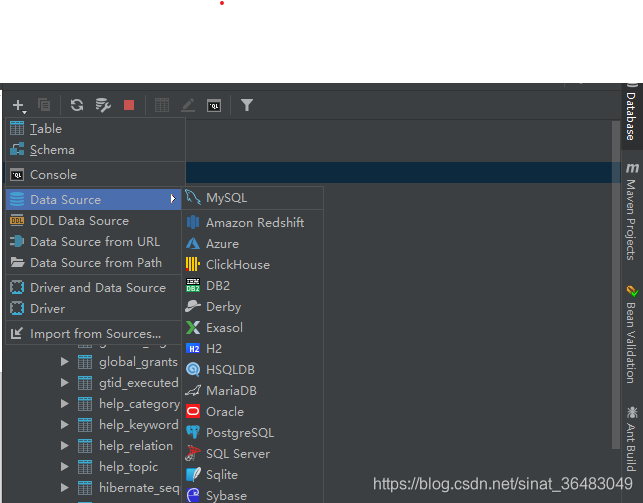The height and width of the screenshot is (503, 643).
Task: Pick Azure data source
Action: point(253,244)
